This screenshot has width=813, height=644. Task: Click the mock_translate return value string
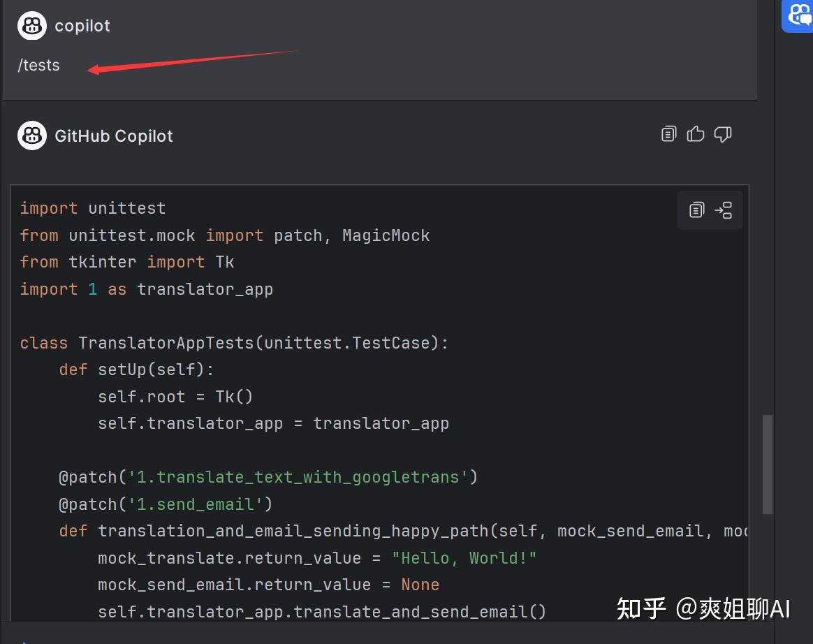tap(465, 557)
